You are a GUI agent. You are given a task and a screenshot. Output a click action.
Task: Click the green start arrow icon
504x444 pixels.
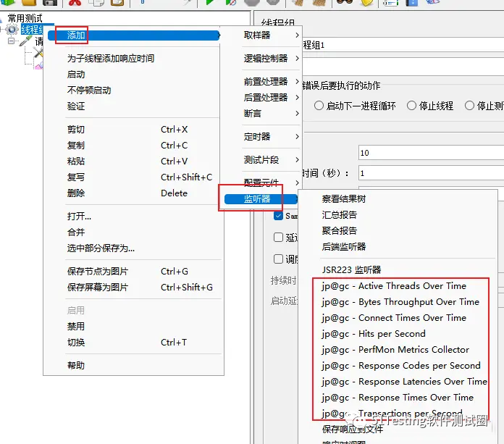(x=209, y=3)
